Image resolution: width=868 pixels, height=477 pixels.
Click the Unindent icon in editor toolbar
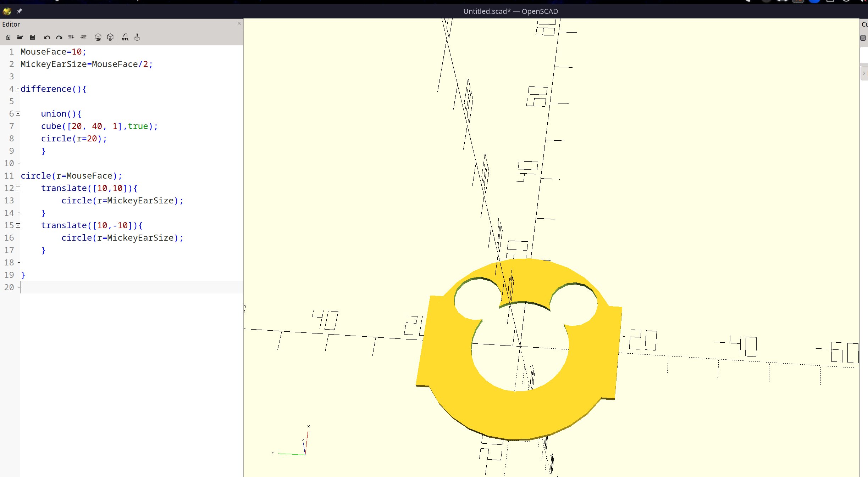pyautogui.click(x=71, y=37)
